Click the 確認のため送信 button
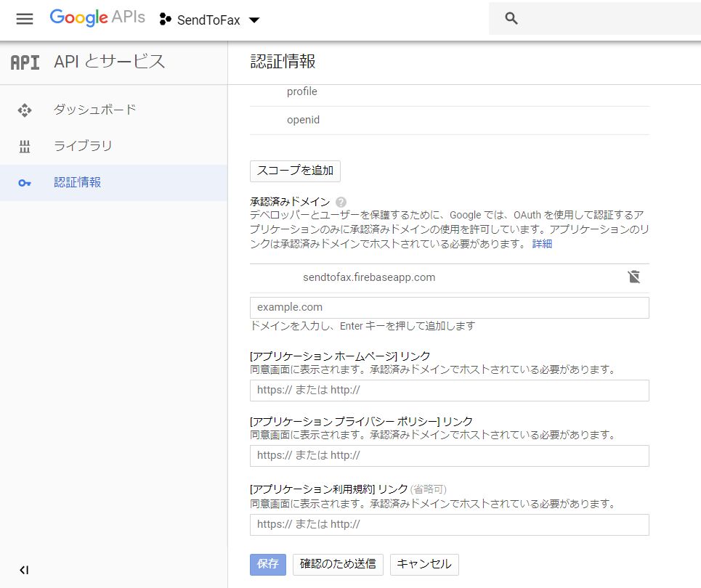The width and height of the screenshot is (701, 588). 338,564
